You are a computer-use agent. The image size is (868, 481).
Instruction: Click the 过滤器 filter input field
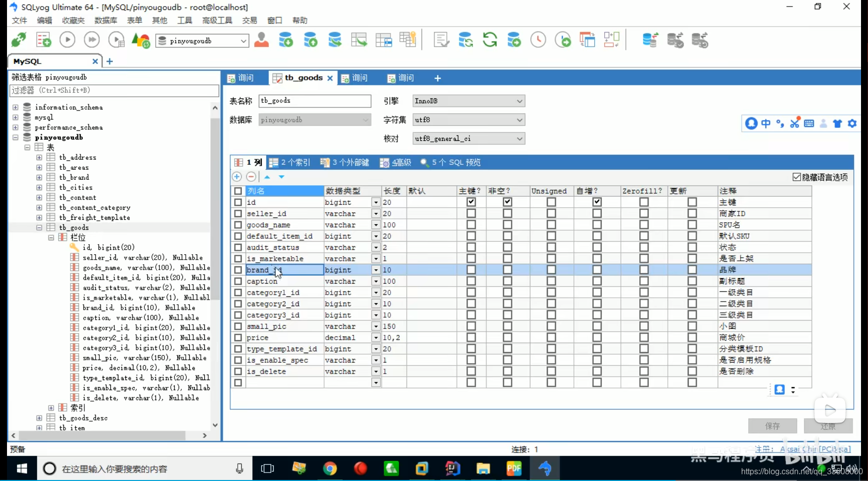(114, 90)
